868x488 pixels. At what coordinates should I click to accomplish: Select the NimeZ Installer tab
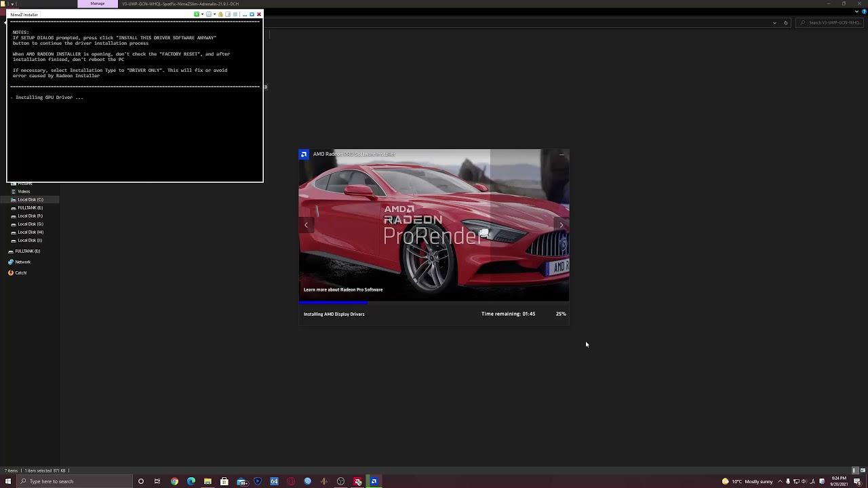24,14
